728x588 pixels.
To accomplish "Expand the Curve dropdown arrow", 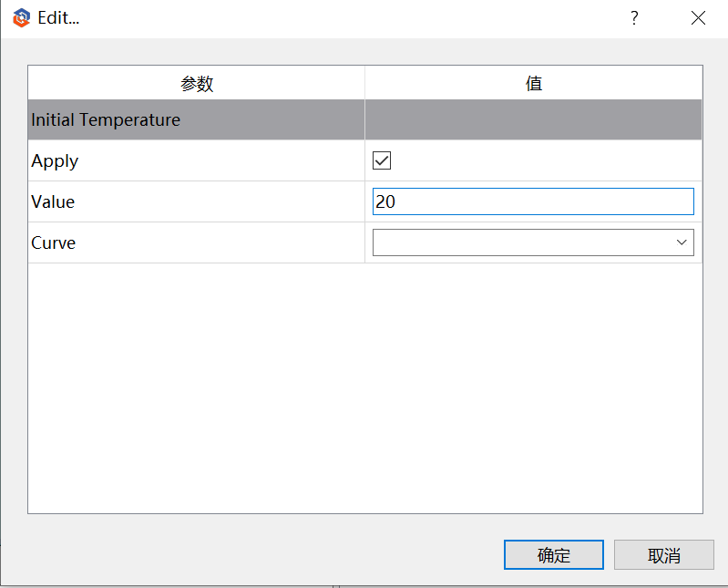I will 682,242.
